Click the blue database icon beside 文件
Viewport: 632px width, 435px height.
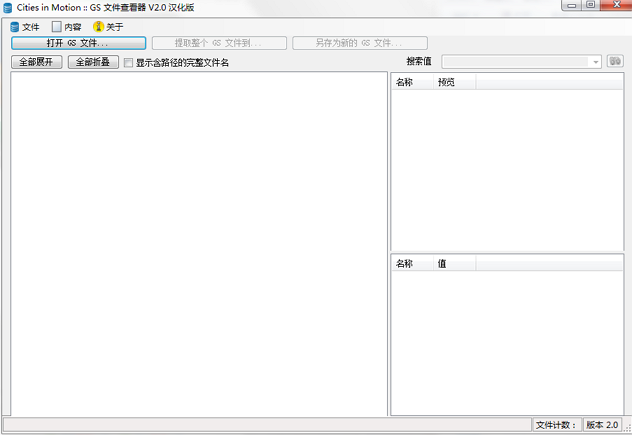tap(15, 27)
